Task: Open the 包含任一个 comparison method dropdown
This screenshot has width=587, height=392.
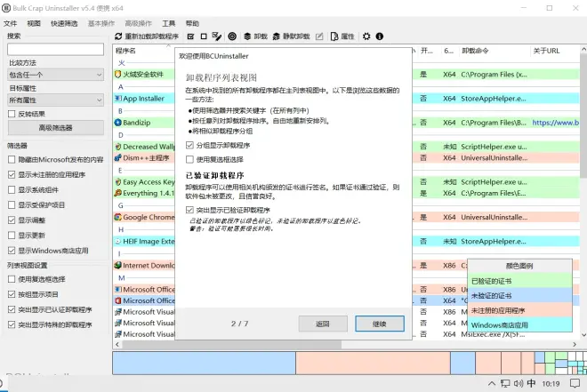Action: pos(55,75)
